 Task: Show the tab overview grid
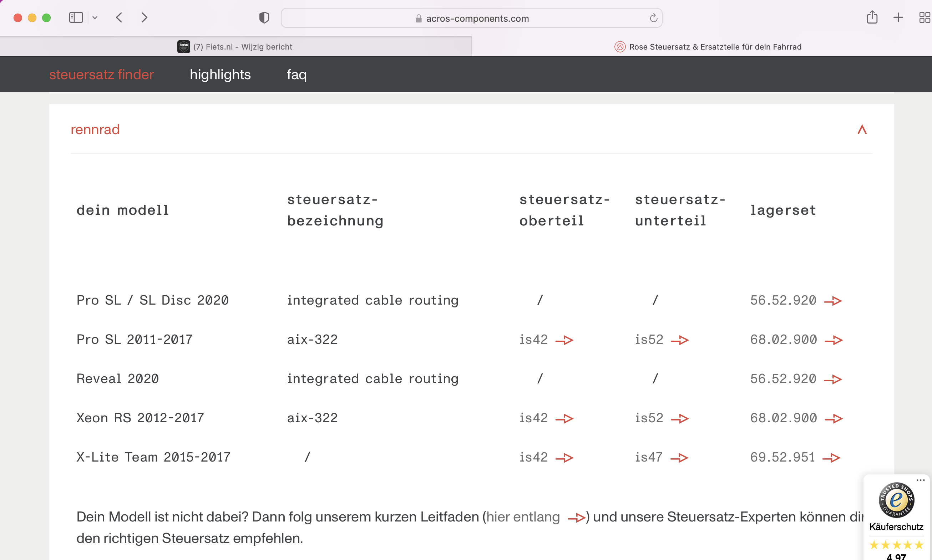(x=924, y=17)
